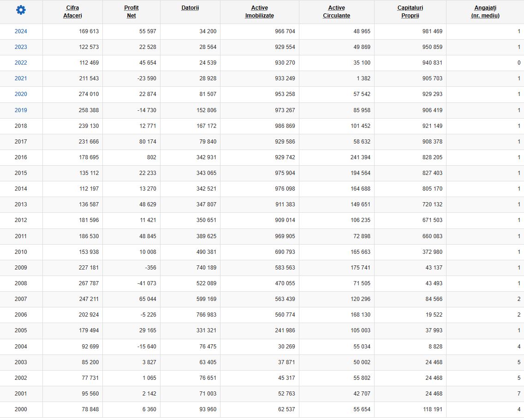Open the 2021 year link

(21, 78)
